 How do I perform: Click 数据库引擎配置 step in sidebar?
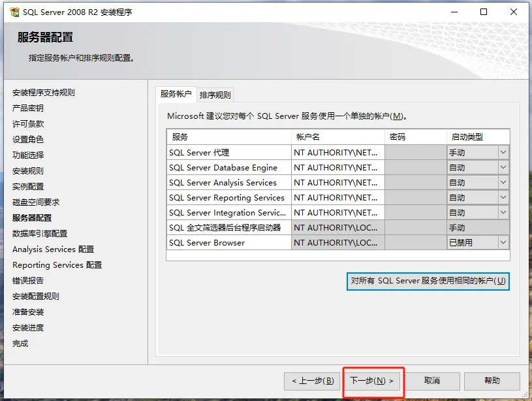click(40, 233)
